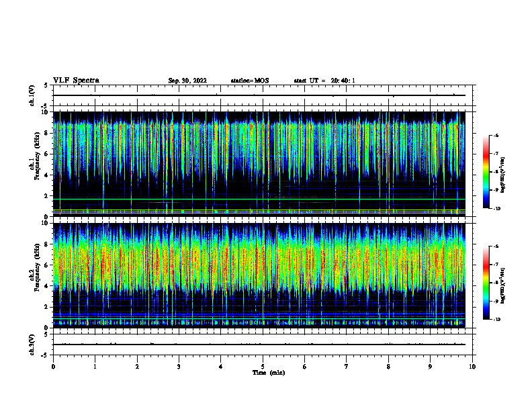Select the "start UT = 20:40: 1" text
532x411 pixels.
[324, 81]
